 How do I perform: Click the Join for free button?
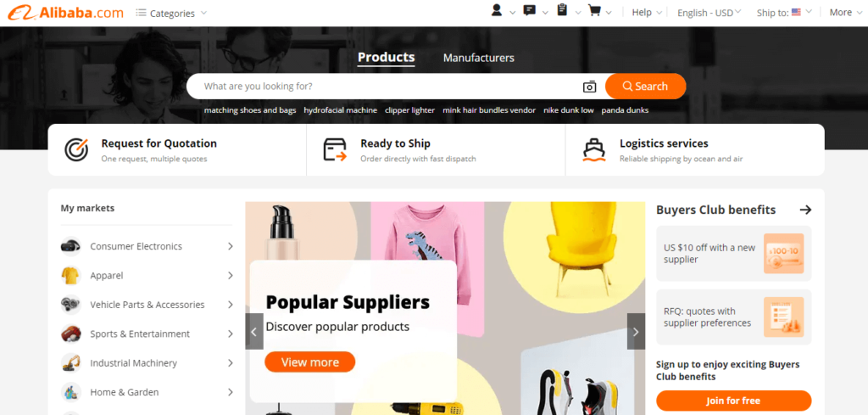click(733, 401)
